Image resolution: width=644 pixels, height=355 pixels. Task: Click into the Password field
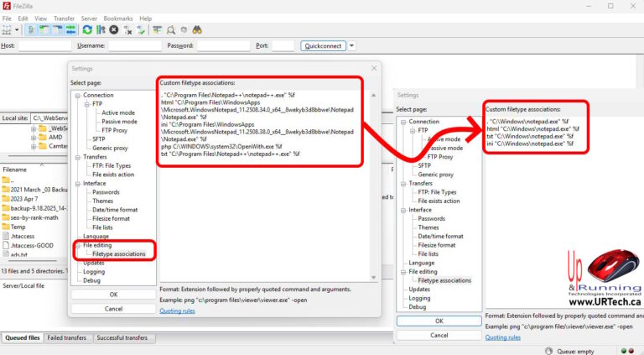pos(223,45)
